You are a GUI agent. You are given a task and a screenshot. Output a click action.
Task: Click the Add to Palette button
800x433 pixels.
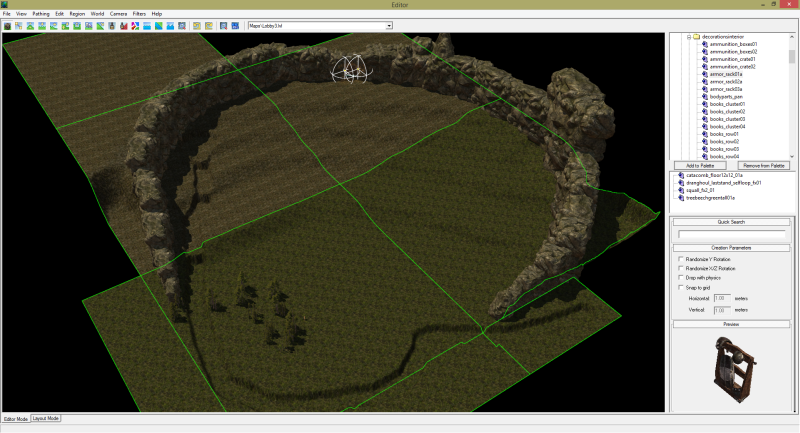pos(698,164)
